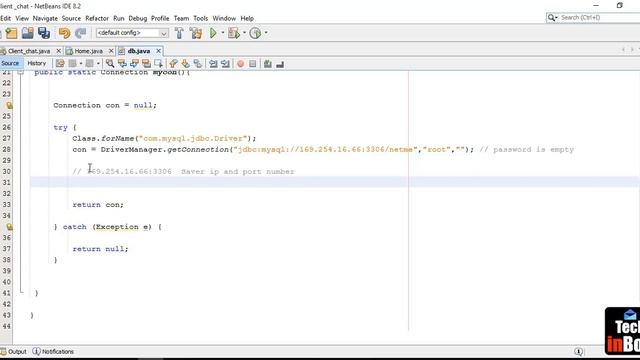Screen dimensions: 640x360
Task: Open the Team menu
Action: pyautogui.click(x=181, y=18)
